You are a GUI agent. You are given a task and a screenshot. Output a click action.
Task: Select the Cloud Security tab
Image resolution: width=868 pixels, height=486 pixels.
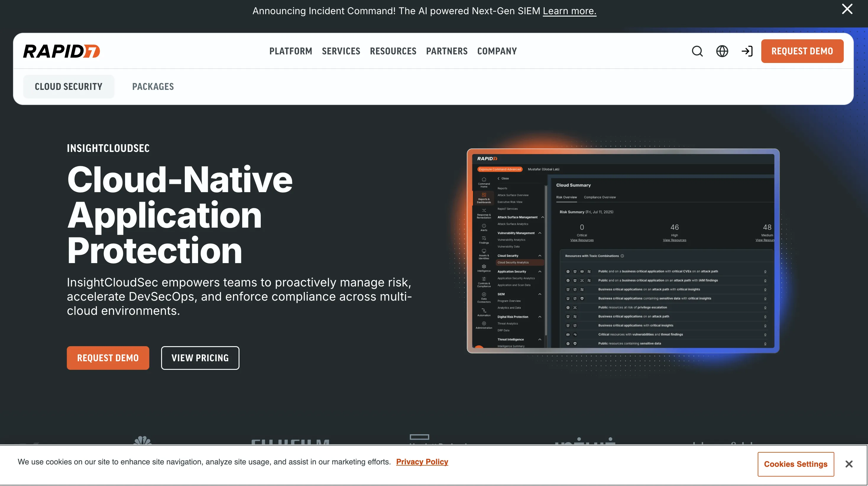click(68, 87)
